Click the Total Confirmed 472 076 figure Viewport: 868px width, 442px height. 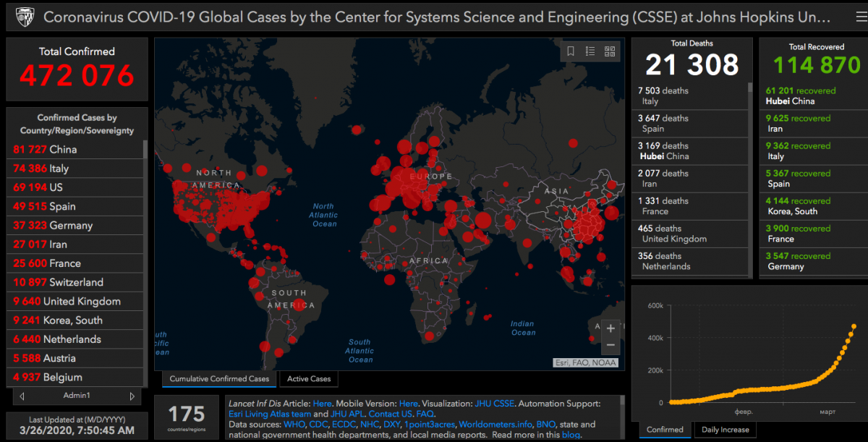pos(77,75)
